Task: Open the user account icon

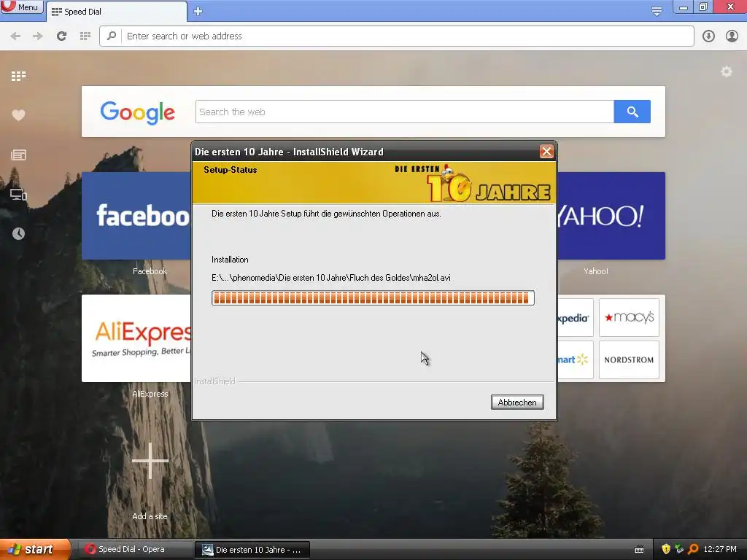Action: click(732, 36)
